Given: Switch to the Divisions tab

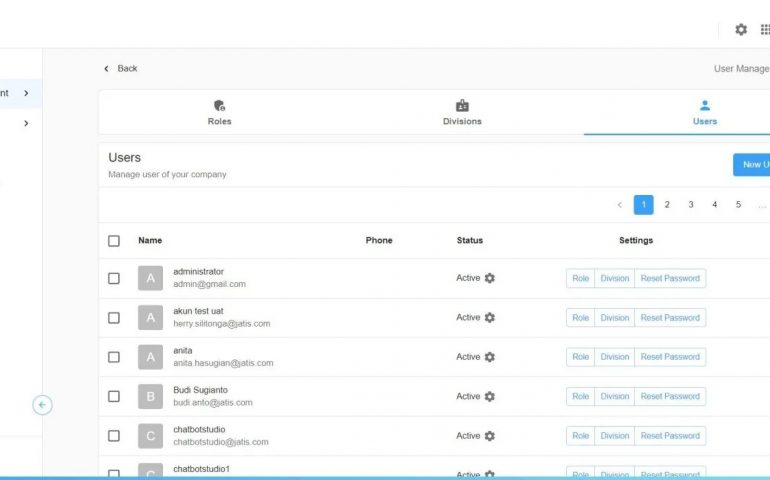Looking at the screenshot, I should [x=462, y=112].
